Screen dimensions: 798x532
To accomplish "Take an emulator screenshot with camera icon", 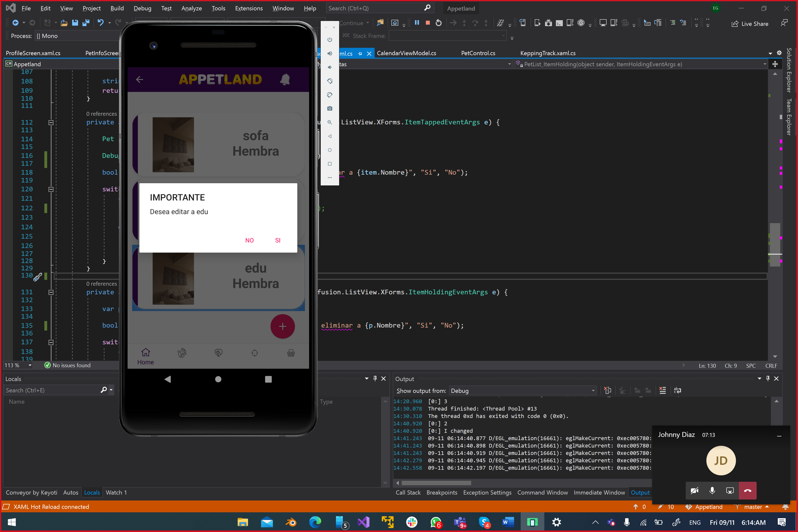I will click(330, 109).
